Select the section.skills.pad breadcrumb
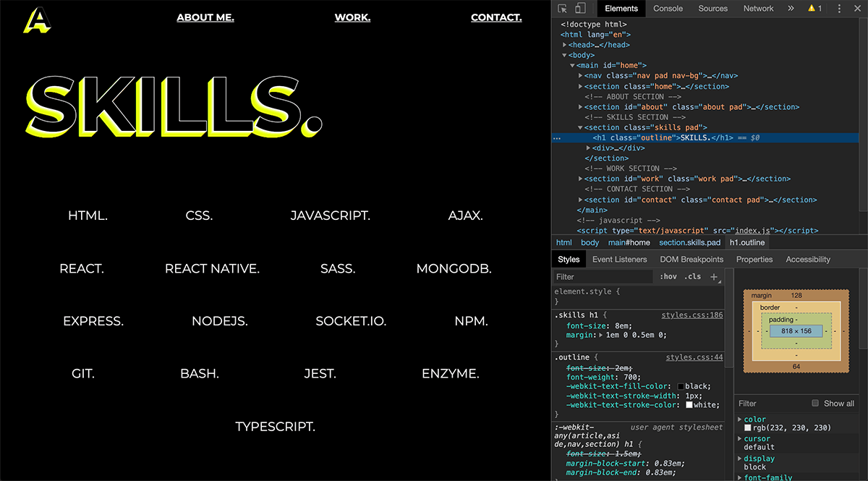This screenshot has width=868, height=481. [x=689, y=242]
